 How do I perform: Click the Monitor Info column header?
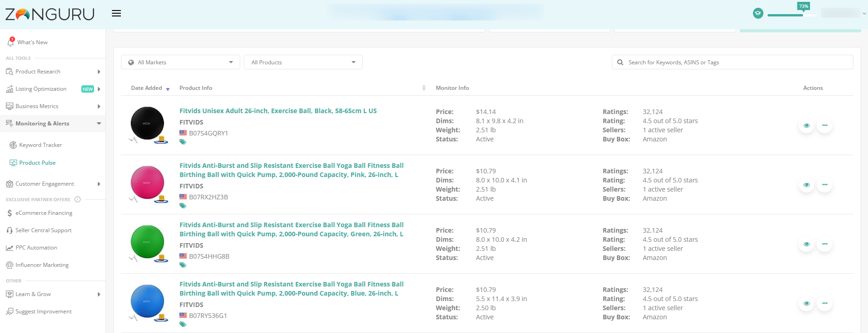click(452, 88)
